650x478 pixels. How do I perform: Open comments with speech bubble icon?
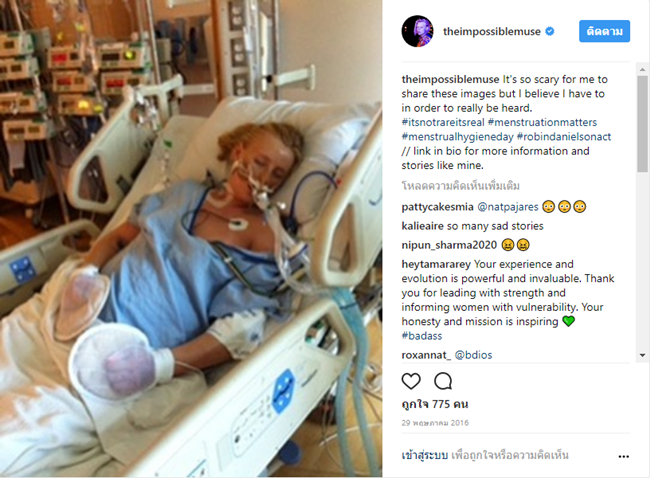[x=443, y=381]
